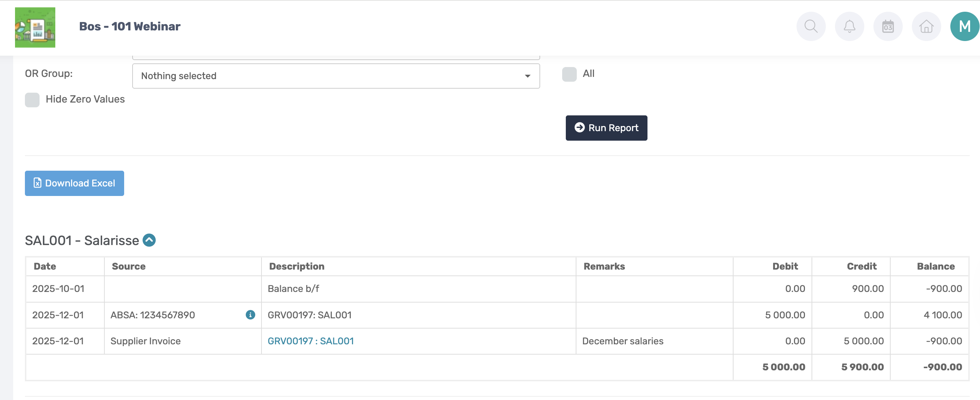Click the notifications bell icon
This screenshot has width=980, height=400.
849,27
